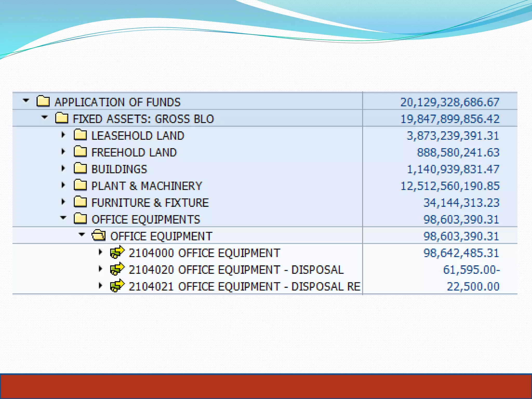Viewport: 532px width, 399px height.
Task: Expand the 2104020 OFFICE EQUIPMENT - DISPOSAL row
Action: pos(101,269)
